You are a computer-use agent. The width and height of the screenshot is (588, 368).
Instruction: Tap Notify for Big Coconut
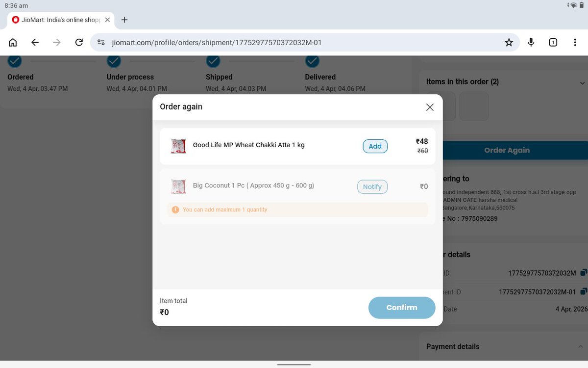tap(372, 187)
